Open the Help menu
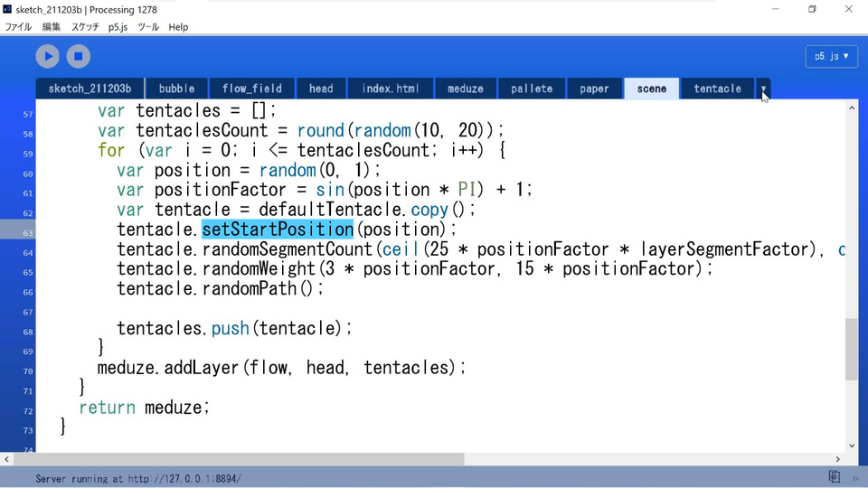Image resolution: width=868 pixels, height=488 pixels. [x=178, y=26]
